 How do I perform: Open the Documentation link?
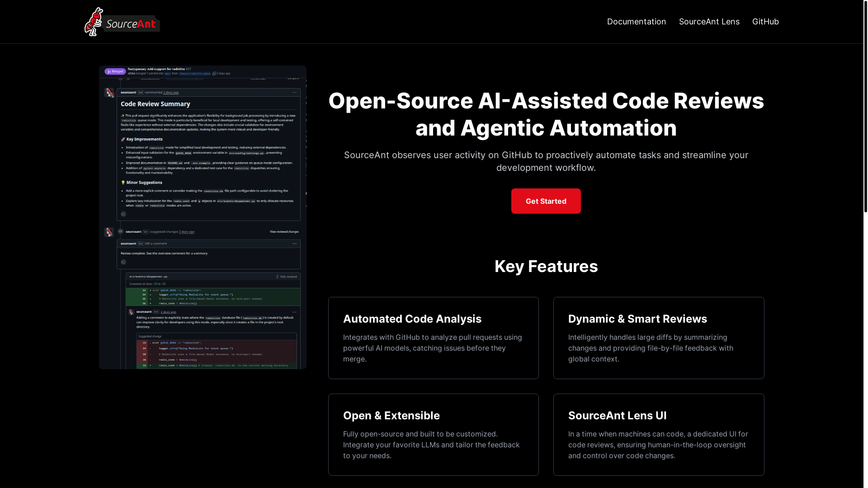tap(636, 22)
